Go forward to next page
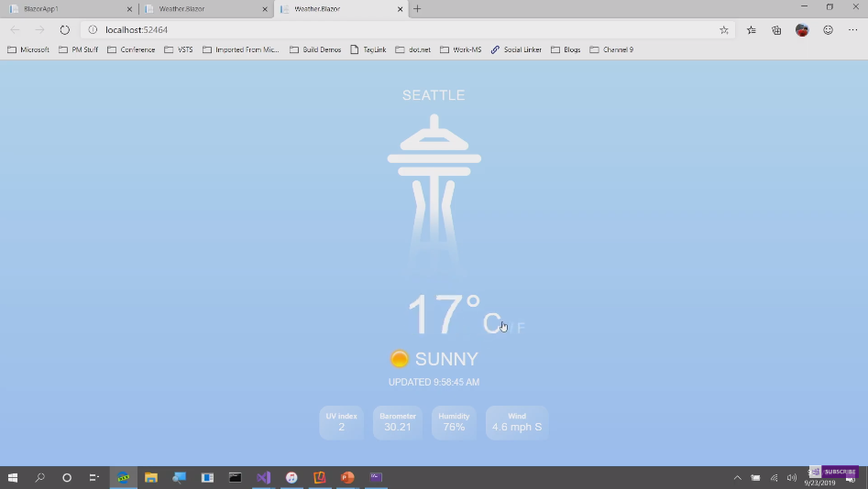Image resolution: width=868 pixels, height=489 pixels. coord(39,30)
